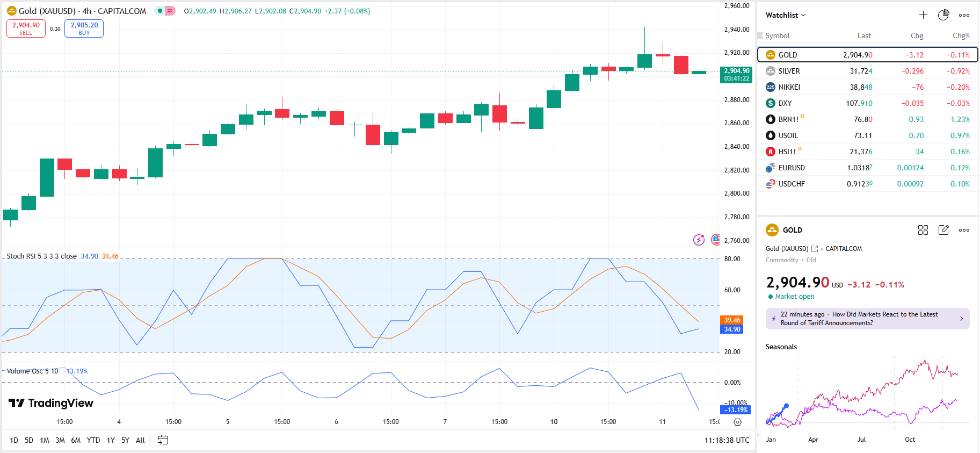Expand the Watchlist dropdown
The width and height of the screenshot is (980, 453).
786,15
